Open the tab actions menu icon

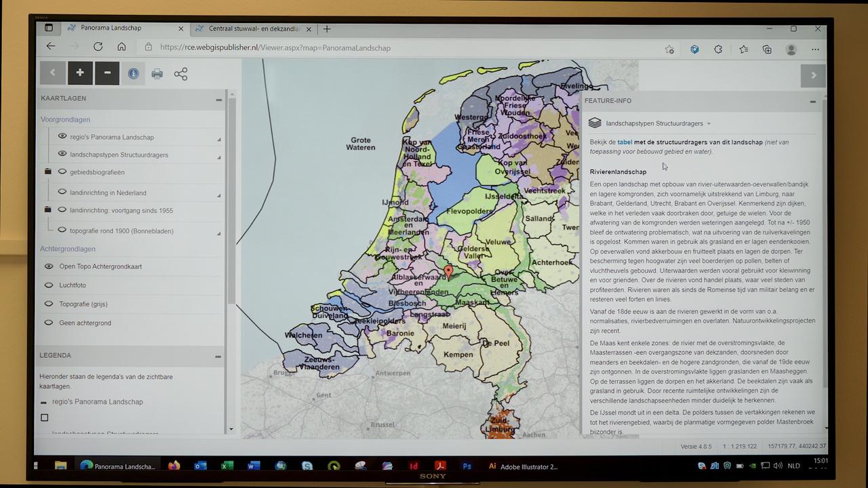(49, 28)
